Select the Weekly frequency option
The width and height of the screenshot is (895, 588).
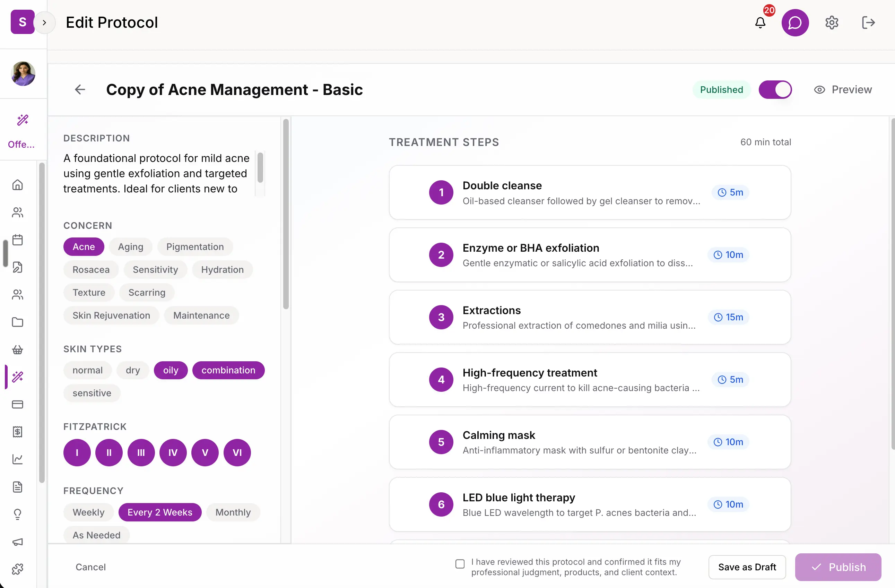pyautogui.click(x=88, y=512)
